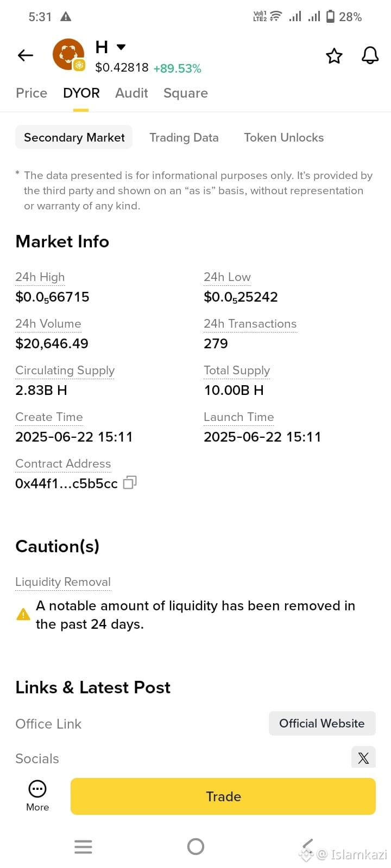Tap the back arrow icon
The width and height of the screenshot is (391, 868).
26,55
